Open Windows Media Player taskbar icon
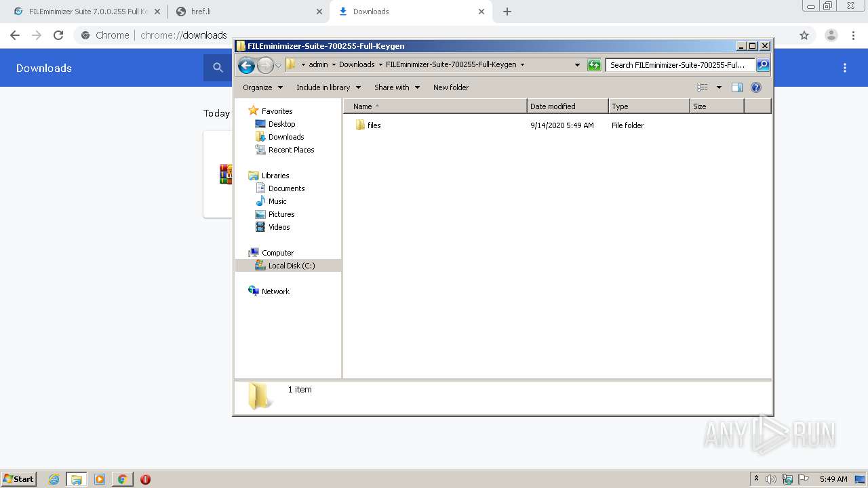Image resolution: width=868 pixels, height=488 pixels. click(100, 479)
